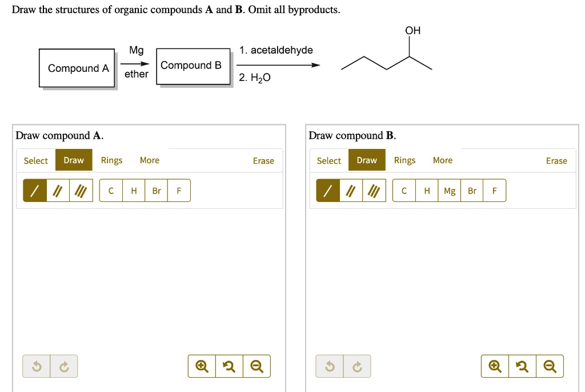Click redo in the compound A editor
This screenshot has width=585, height=392.
(64, 366)
